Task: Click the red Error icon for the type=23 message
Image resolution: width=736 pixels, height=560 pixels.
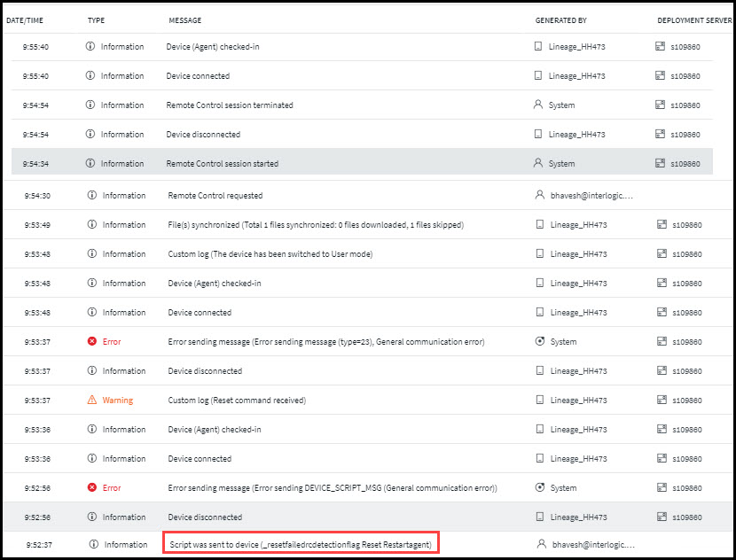Action: (x=92, y=342)
